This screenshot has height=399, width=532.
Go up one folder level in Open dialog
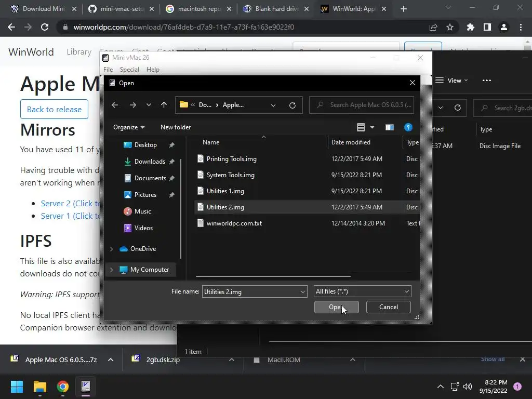click(164, 105)
